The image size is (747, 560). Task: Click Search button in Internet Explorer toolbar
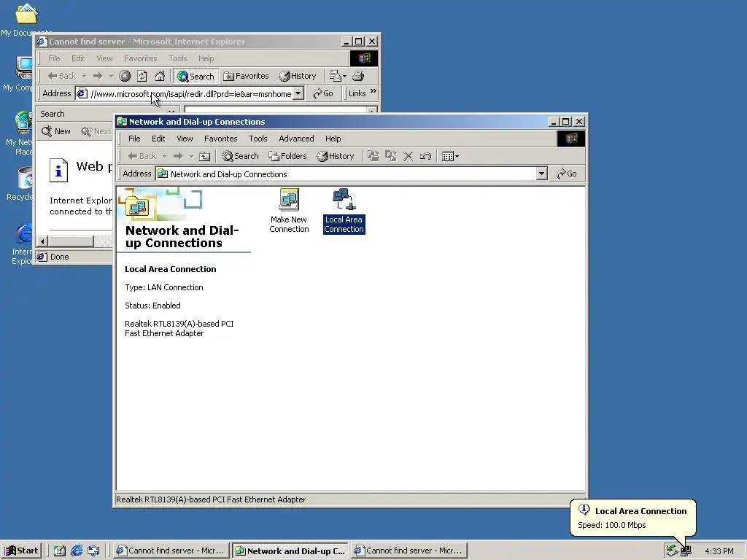click(196, 76)
